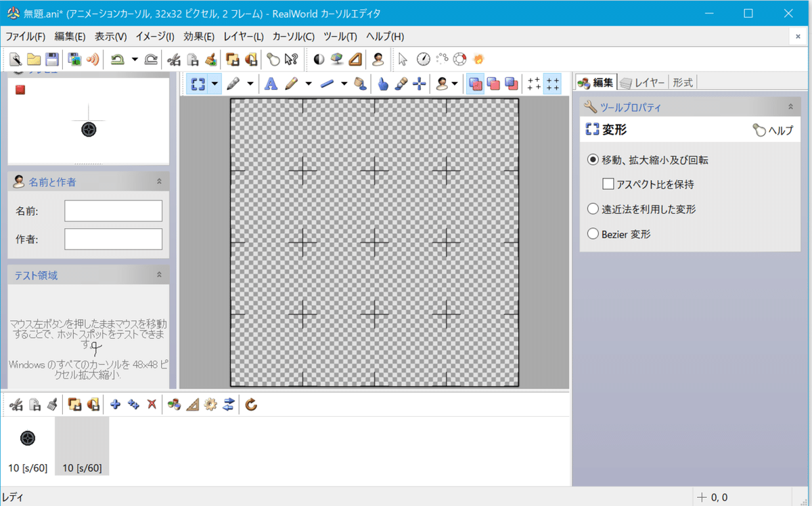Click the ヘルプ help link in tool properties
This screenshot has width=812, height=506.
tap(773, 131)
